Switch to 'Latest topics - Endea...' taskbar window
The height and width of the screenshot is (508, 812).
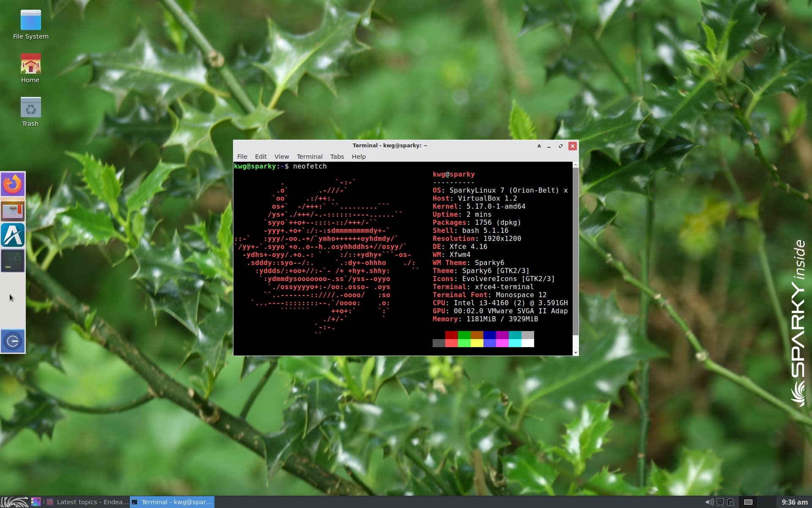[x=88, y=502]
